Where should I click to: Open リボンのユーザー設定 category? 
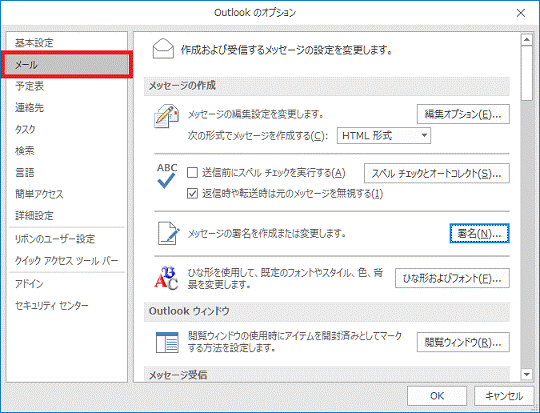66,239
